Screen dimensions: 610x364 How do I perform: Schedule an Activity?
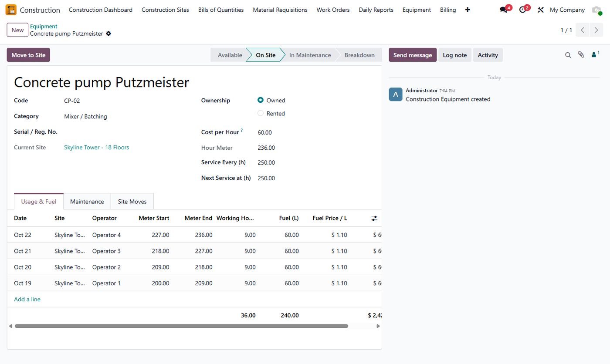[x=488, y=55]
